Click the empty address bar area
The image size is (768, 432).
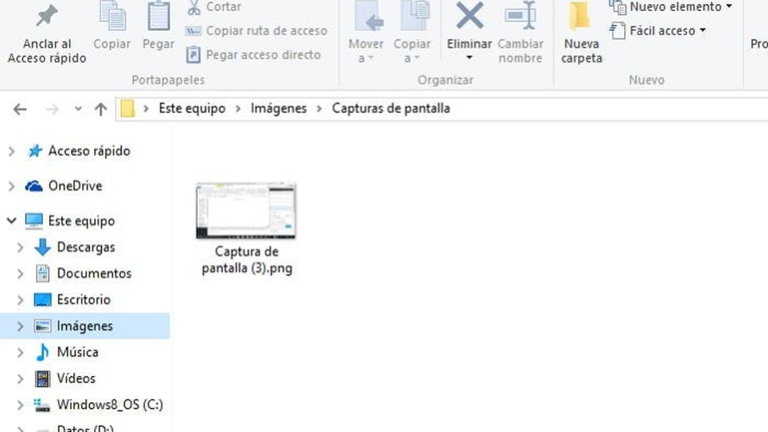tap(607, 109)
